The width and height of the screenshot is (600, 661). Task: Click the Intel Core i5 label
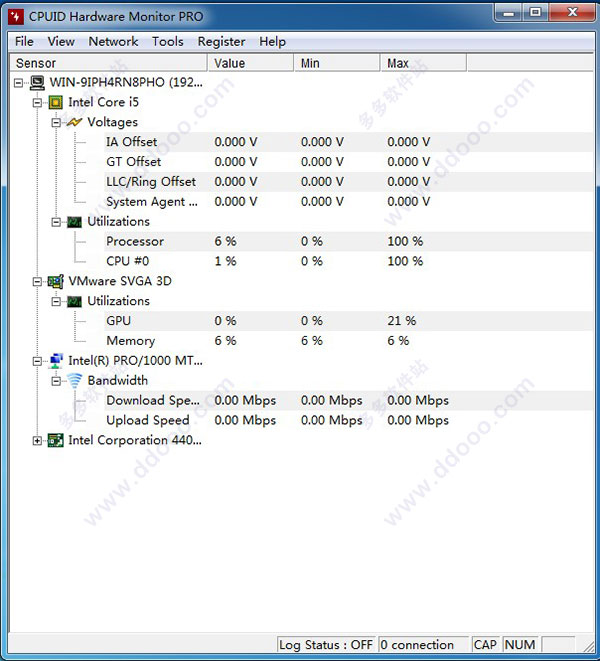[x=103, y=102]
